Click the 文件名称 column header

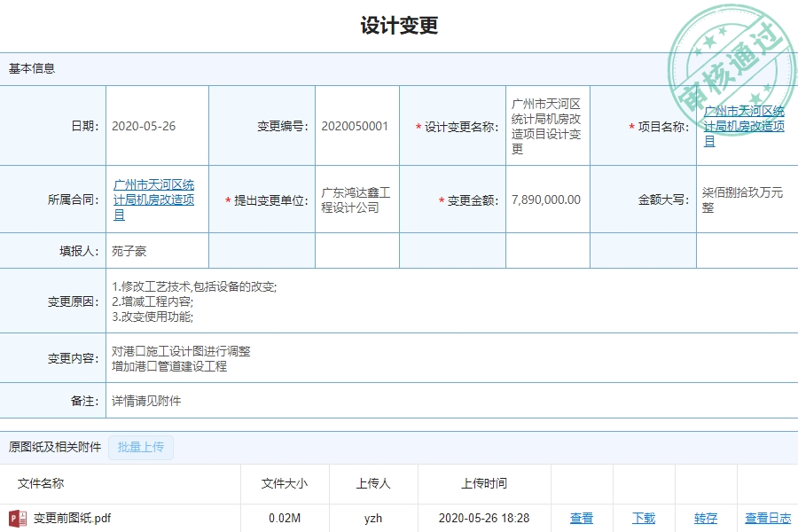(41, 483)
